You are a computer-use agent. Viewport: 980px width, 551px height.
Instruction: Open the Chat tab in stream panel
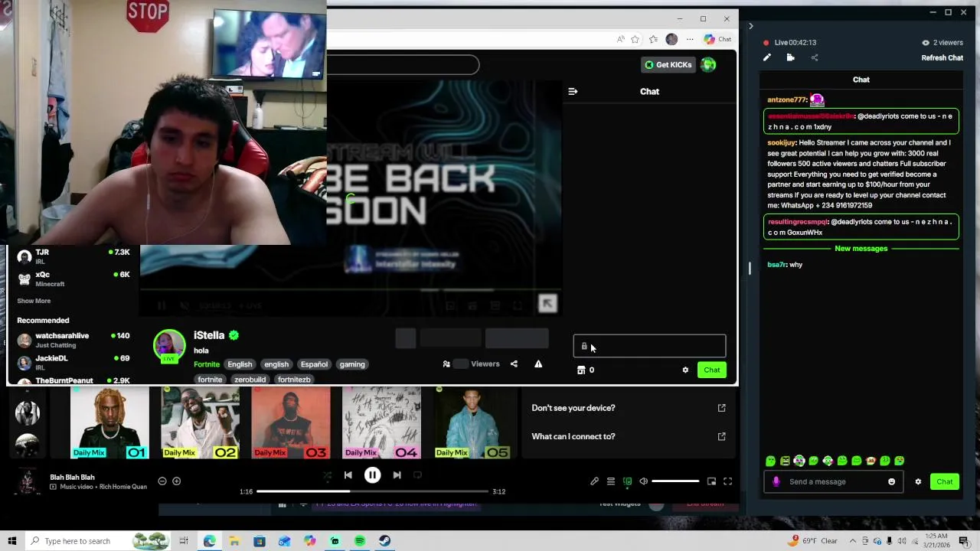861,80
